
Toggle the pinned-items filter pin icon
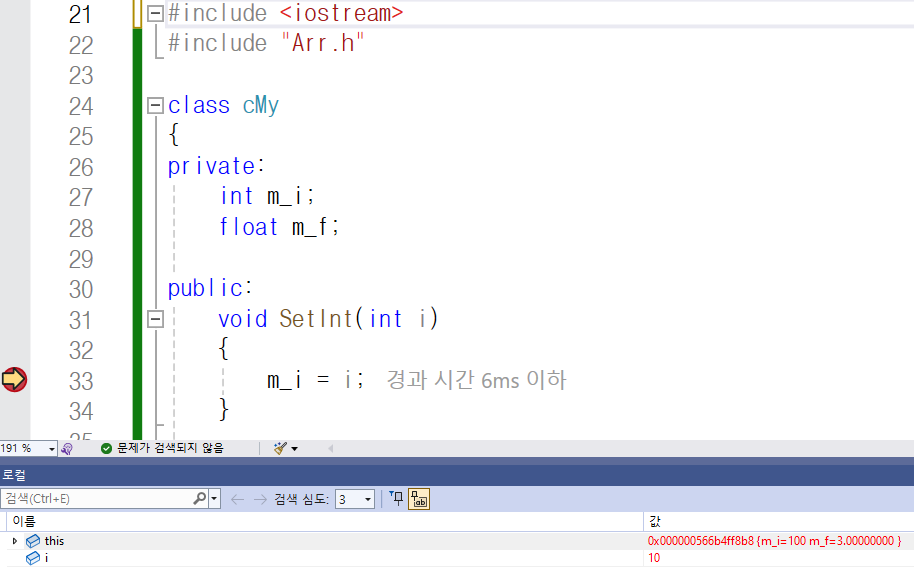pyautogui.click(x=397, y=498)
